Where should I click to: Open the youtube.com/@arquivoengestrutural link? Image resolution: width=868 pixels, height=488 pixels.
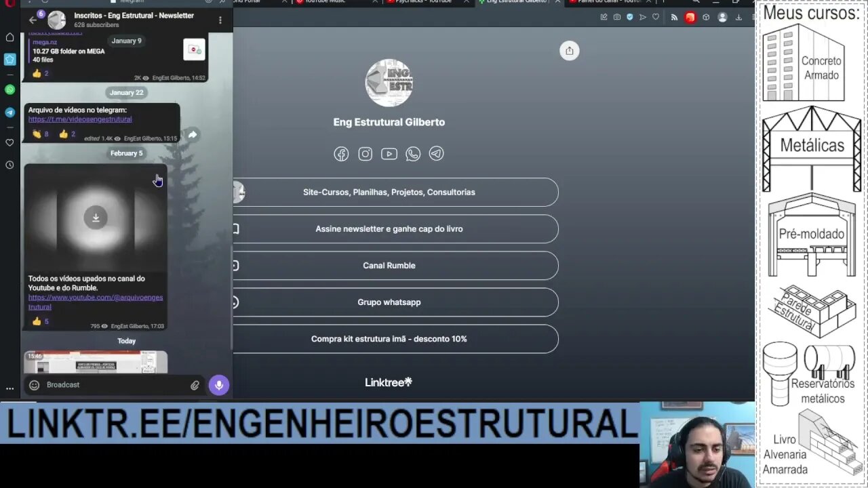pyautogui.click(x=96, y=302)
